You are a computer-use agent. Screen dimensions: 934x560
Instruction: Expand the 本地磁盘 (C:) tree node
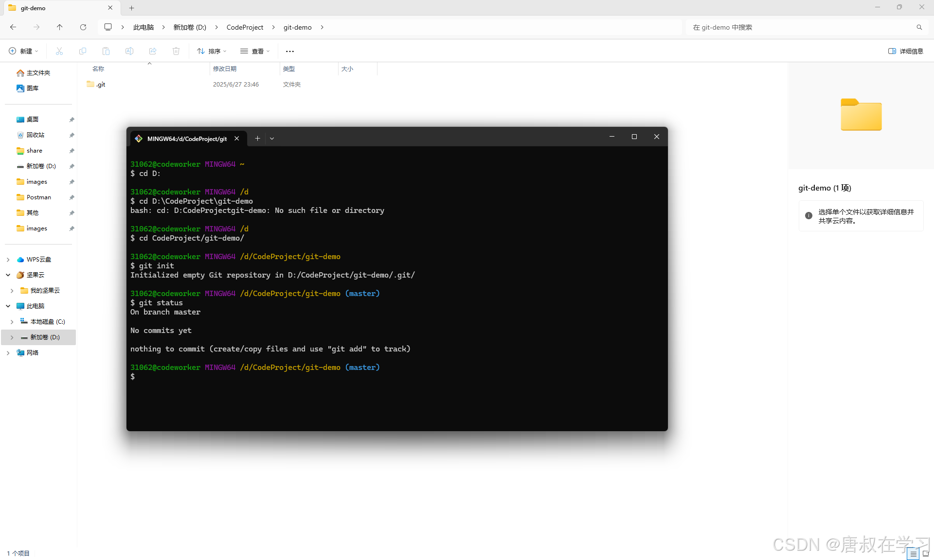coord(12,322)
